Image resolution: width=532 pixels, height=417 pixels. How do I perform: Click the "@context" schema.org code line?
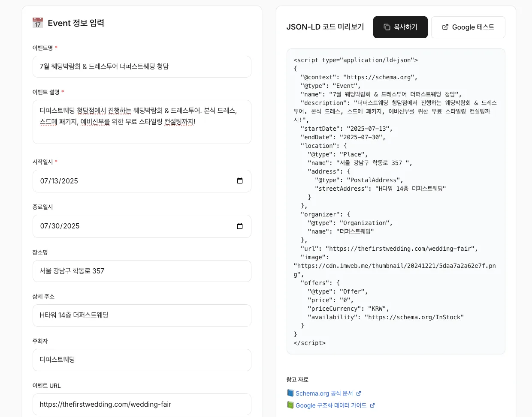[359, 77]
